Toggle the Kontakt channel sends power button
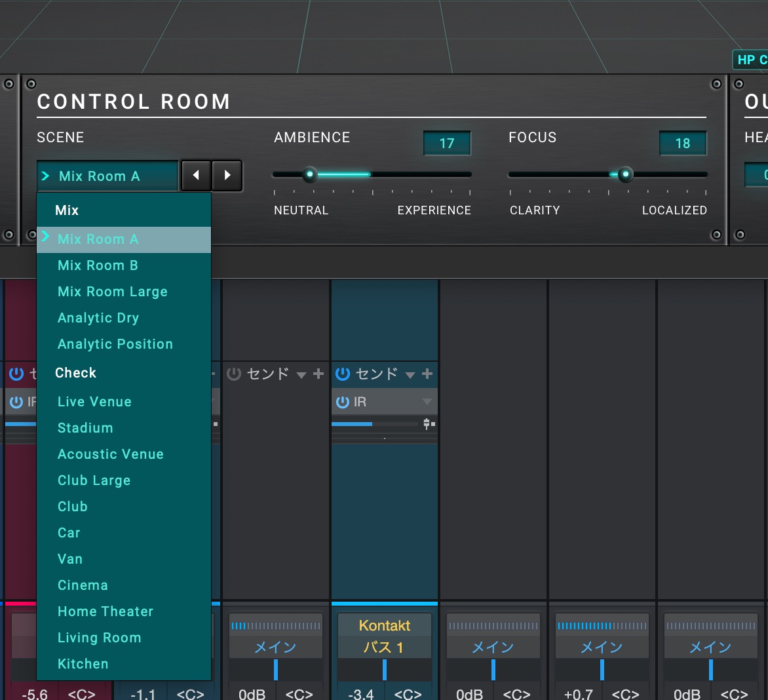Viewport: 768px width, 700px height. pyautogui.click(x=342, y=374)
